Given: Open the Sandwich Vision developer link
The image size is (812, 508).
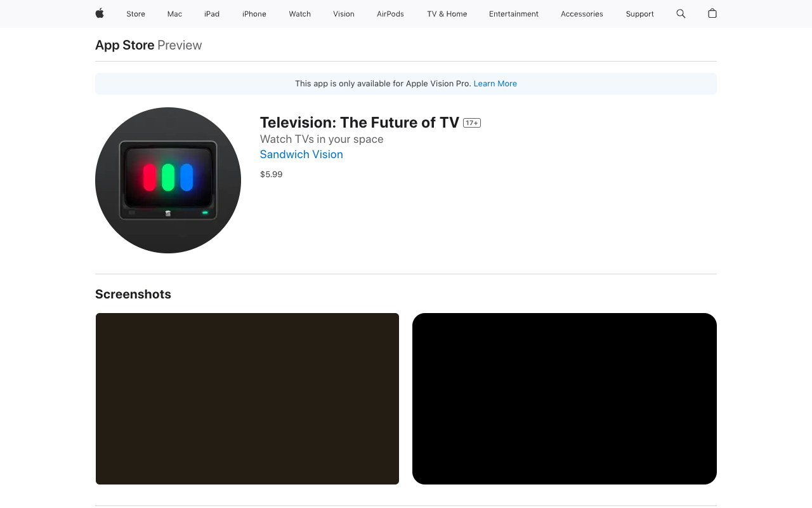Looking at the screenshot, I should [301, 154].
